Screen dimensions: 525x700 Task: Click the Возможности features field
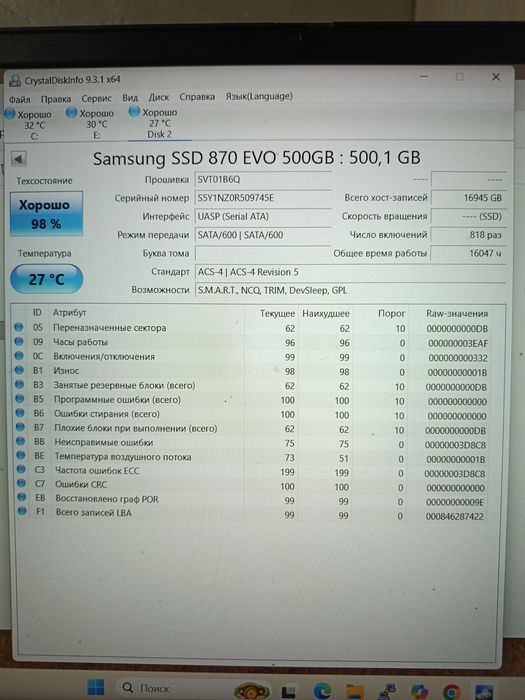coord(350,290)
